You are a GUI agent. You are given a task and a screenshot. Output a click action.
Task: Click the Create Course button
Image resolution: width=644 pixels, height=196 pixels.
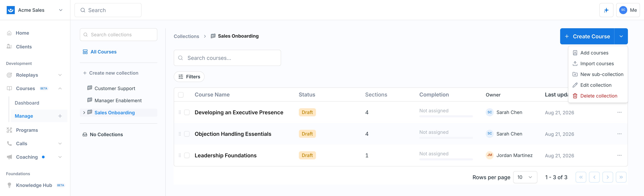pyautogui.click(x=587, y=36)
